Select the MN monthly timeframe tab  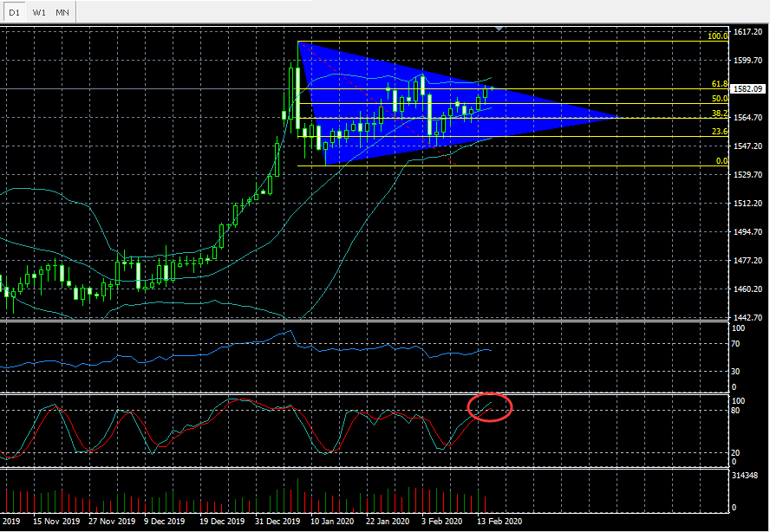62,12
